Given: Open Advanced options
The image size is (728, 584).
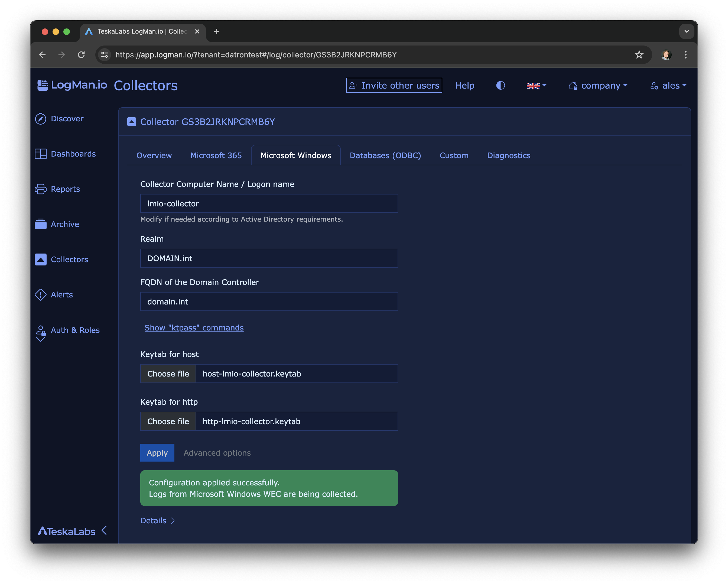Looking at the screenshot, I should [217, 453].
